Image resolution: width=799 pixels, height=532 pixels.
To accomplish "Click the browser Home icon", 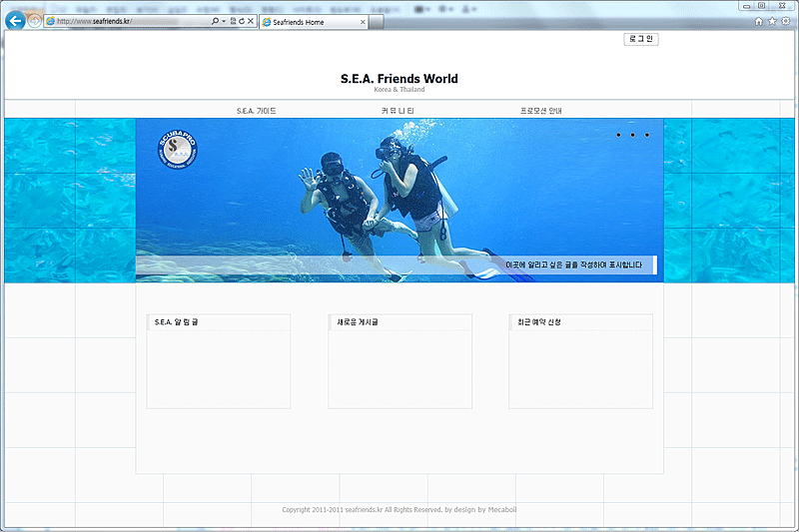I will coord(758,21).
